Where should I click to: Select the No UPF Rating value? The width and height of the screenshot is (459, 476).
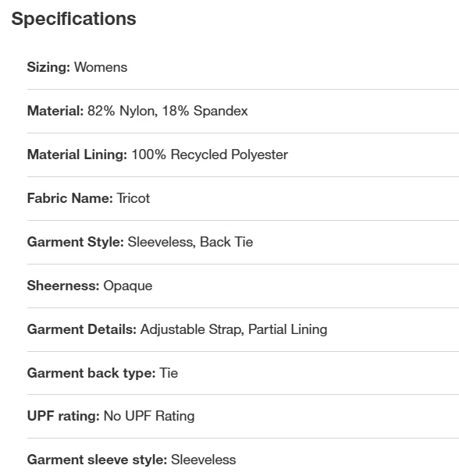[x=149, y=416]
